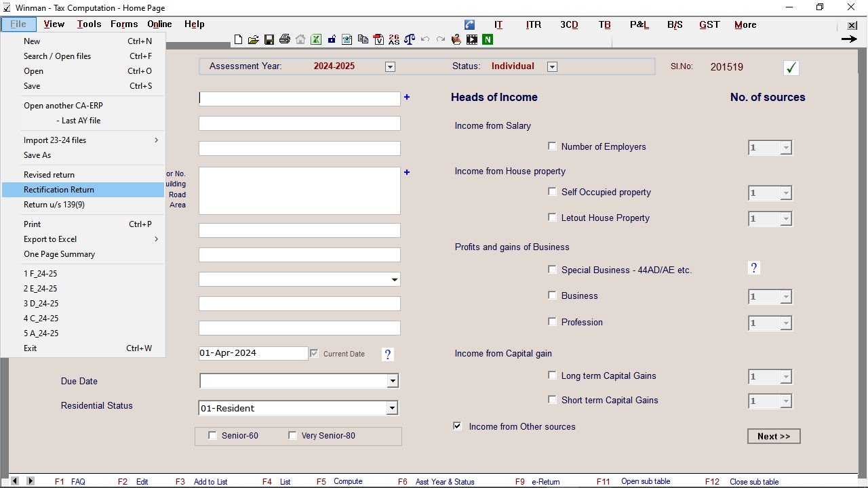
Task: Click the Open folder toolbar icon
Action: click(253, 40)
